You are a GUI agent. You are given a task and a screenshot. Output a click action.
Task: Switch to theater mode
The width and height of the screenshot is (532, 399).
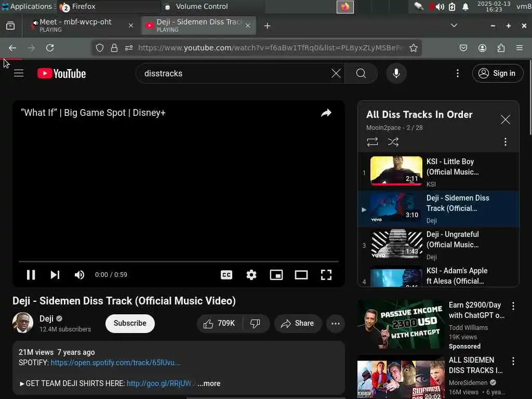point(301,274)
